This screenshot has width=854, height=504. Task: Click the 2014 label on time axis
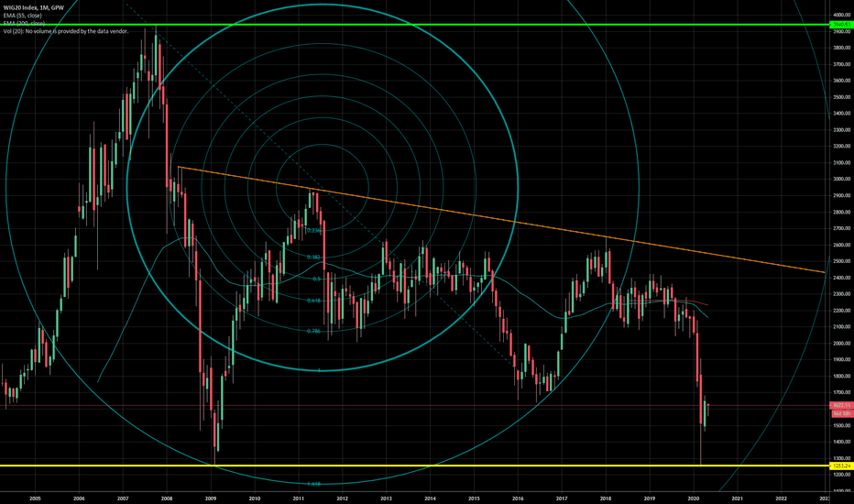tap(431, 499)
